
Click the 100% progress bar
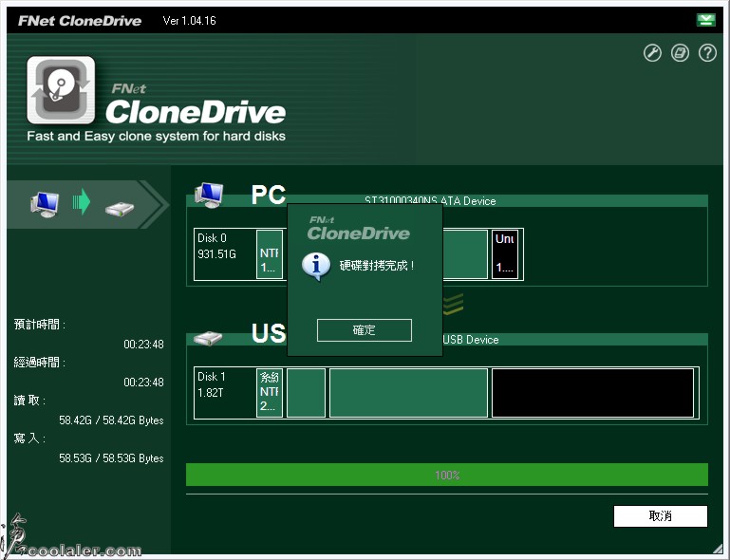coord(447,475)
